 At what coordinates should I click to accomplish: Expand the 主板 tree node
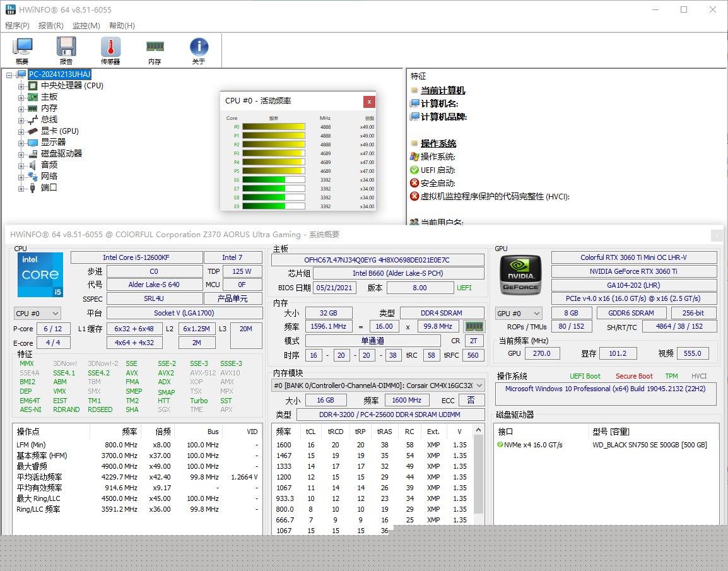click(x=21, y=98)
